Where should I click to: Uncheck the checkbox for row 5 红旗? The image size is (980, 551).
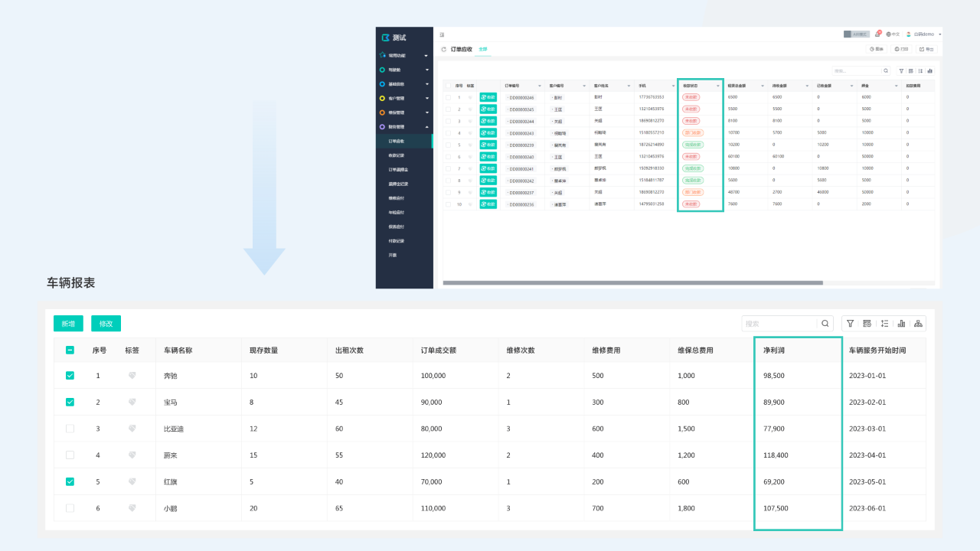click(70, 481)
